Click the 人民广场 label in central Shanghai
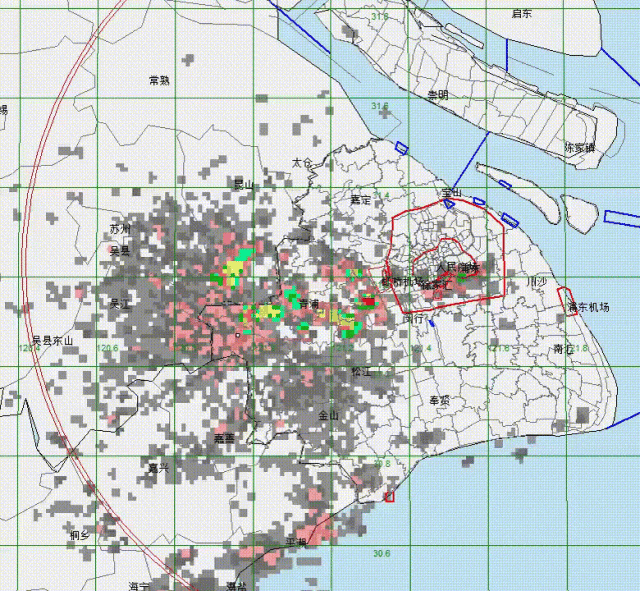Image resolution: width=640 pixels, height=591 pixels. point(459,268)
